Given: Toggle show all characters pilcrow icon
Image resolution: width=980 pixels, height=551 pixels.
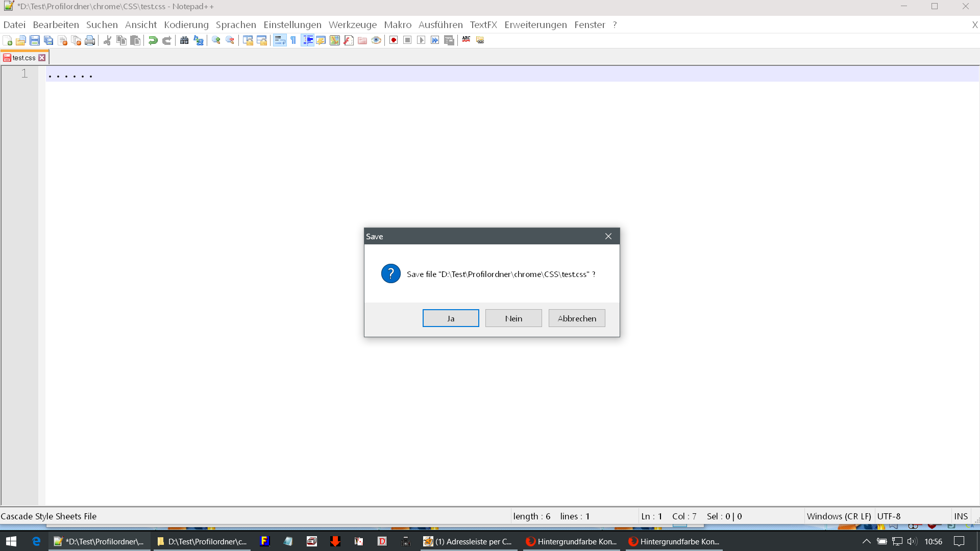Looking at the screenshot, I should (x=293, y=40).
